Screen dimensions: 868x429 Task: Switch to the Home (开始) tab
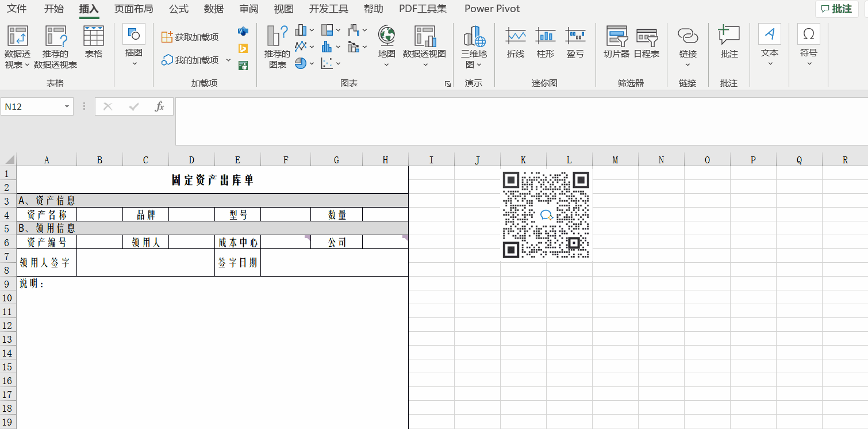pos(54,9)
